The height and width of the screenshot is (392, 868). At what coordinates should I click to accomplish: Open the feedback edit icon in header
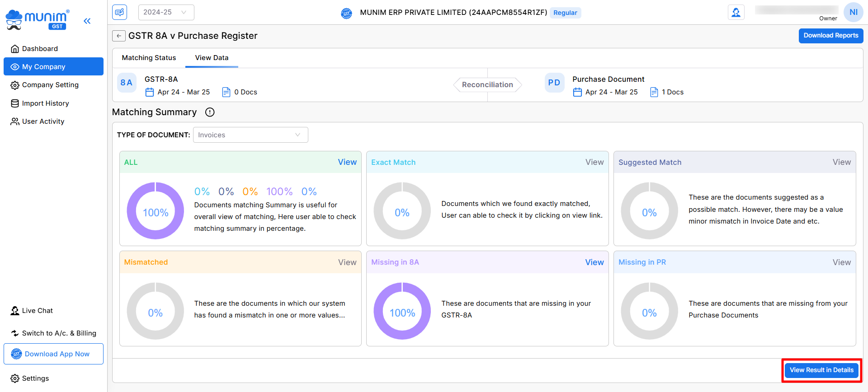(x=120, y=12)
